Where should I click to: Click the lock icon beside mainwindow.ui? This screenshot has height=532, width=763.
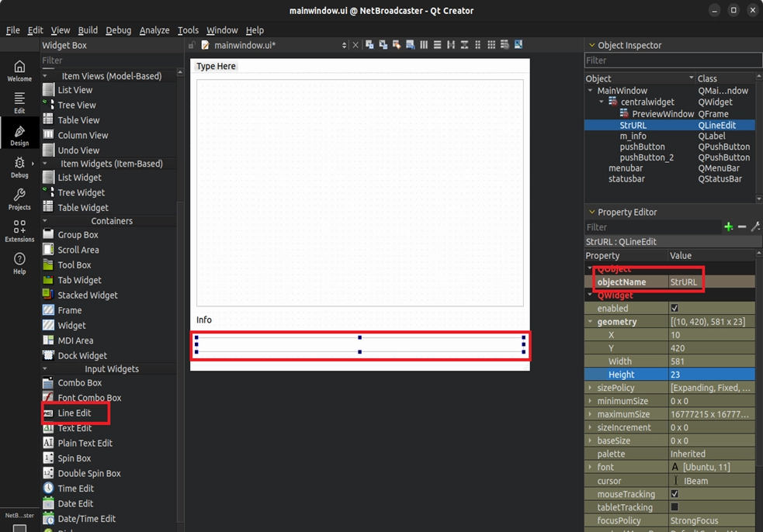tap(192, 45)
